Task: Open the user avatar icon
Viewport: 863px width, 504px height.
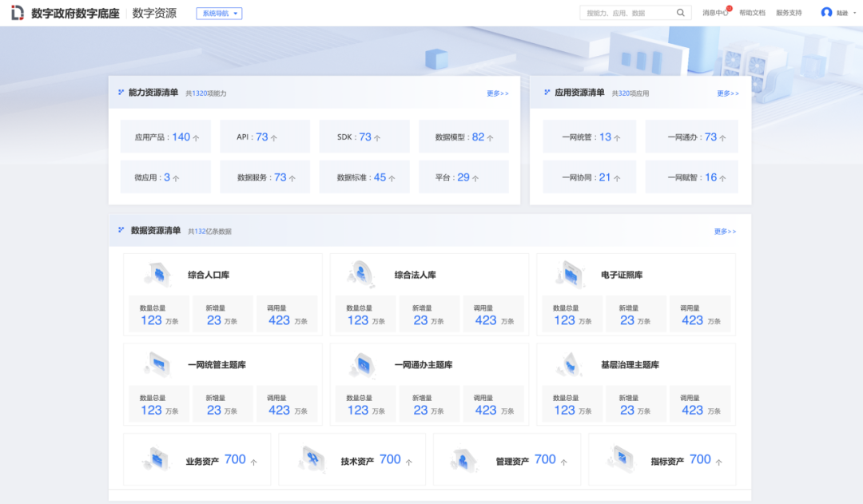Action: tap(826, 13)
